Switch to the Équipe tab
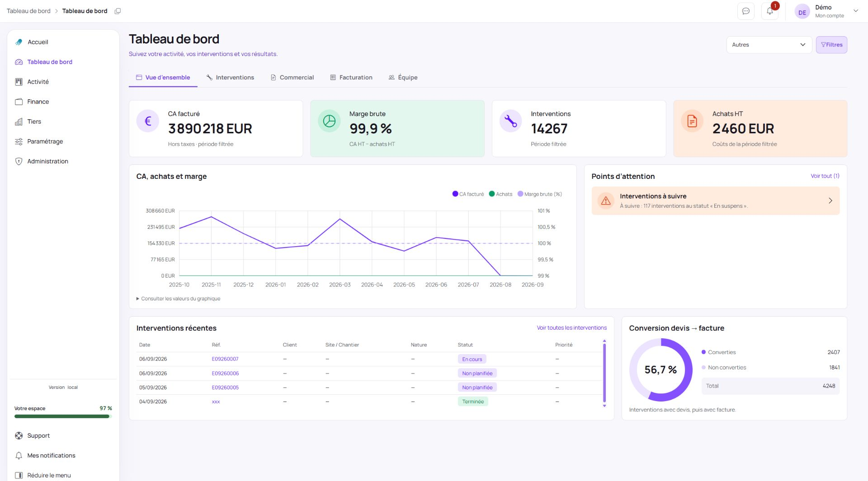This screenshot has height=481, width=868. coord(403,78)
